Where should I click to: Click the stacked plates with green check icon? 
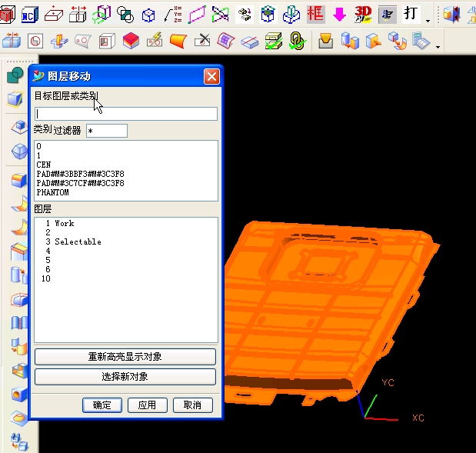(x=274, y=41)
